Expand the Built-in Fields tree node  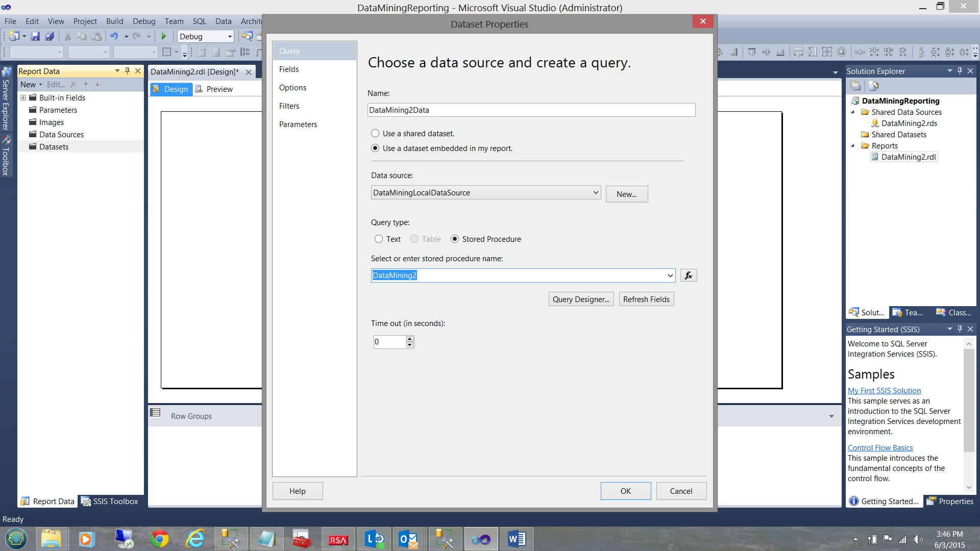[23, 98]
